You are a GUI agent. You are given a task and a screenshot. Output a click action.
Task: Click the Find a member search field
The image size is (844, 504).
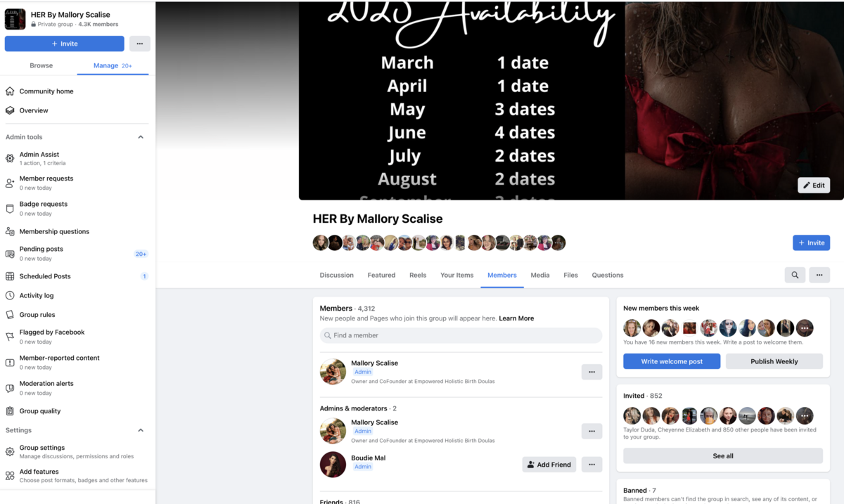(461, 335)
